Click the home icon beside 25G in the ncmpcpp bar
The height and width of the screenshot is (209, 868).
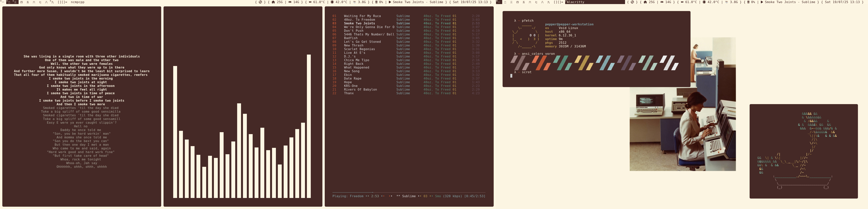(x=273, y=2)
